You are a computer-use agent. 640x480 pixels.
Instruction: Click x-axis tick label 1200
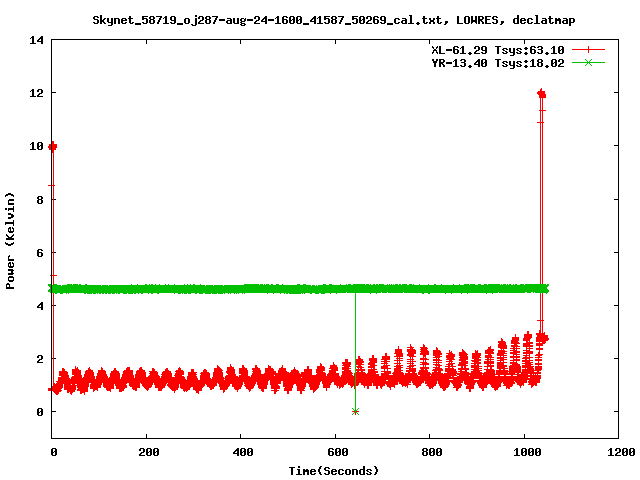click(621, 452)
